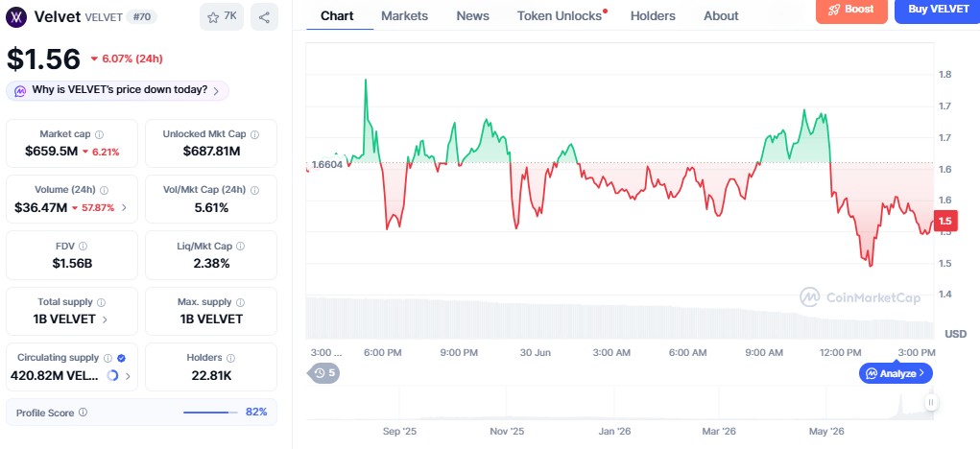Screen dimensions: 980x449
Task: Click the range navigator at Mar '26
Action: coord(719,431)
